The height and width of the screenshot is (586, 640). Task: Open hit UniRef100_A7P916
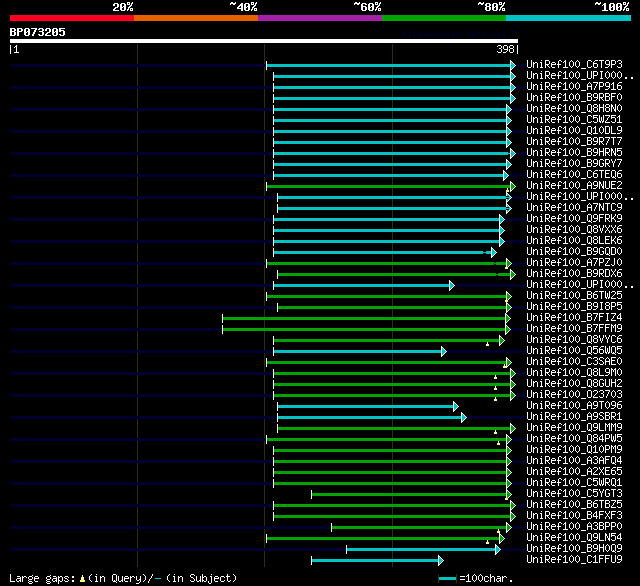point(574,87)
